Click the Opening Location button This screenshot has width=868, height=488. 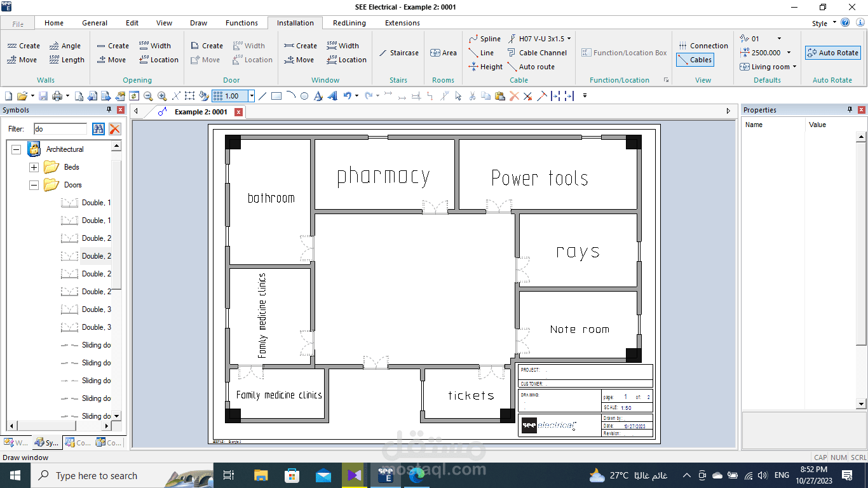(x=159, y=60)
